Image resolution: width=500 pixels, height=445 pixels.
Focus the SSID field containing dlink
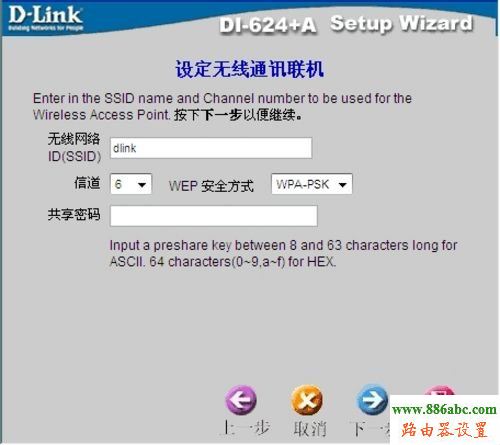(211, 148)
